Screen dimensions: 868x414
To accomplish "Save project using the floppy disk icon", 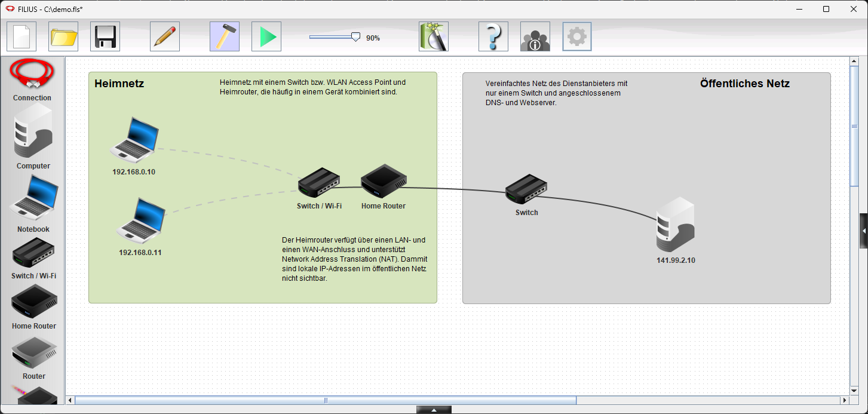I will coord(105,37).
